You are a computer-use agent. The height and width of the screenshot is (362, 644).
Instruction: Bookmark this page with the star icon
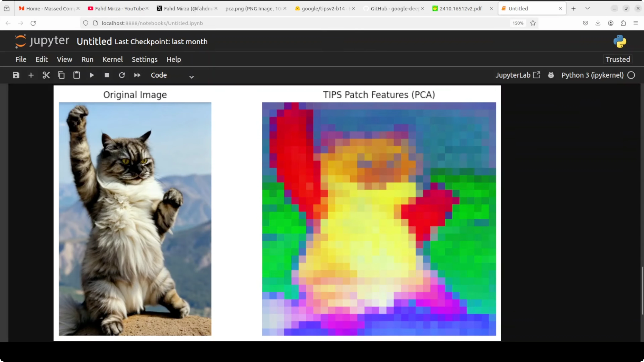pos(533,23)
